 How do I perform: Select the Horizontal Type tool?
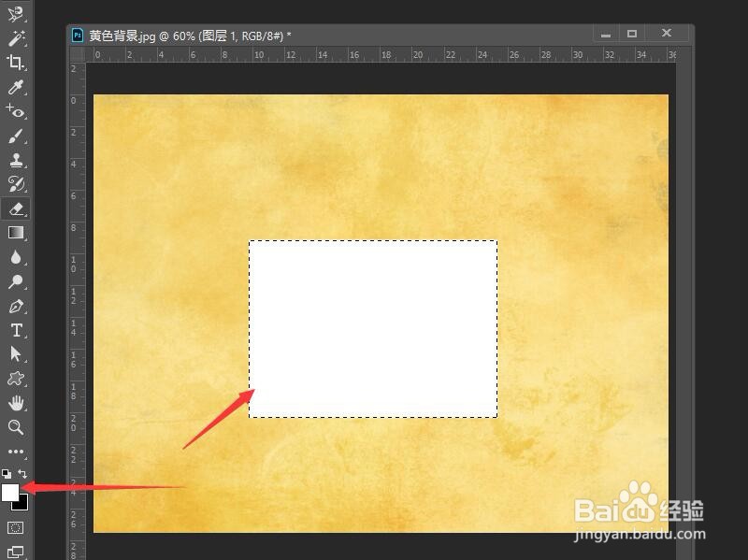(x=16, y=330)
